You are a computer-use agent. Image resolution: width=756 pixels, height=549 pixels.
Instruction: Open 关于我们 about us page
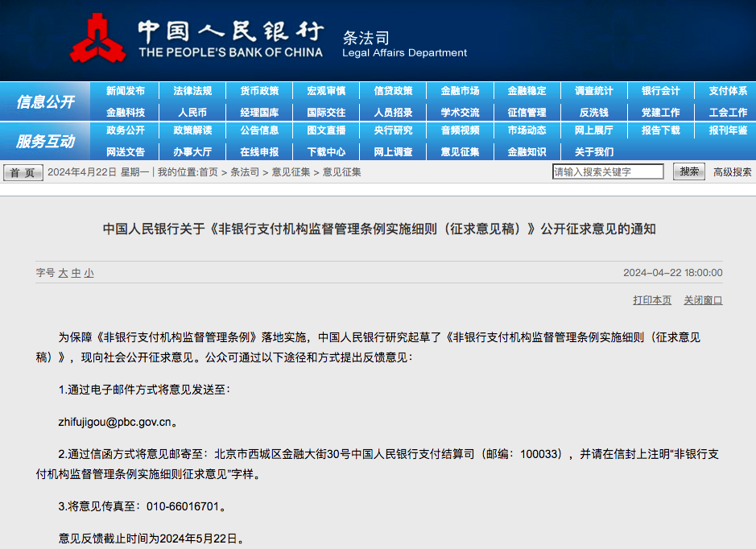pos(594,151)
